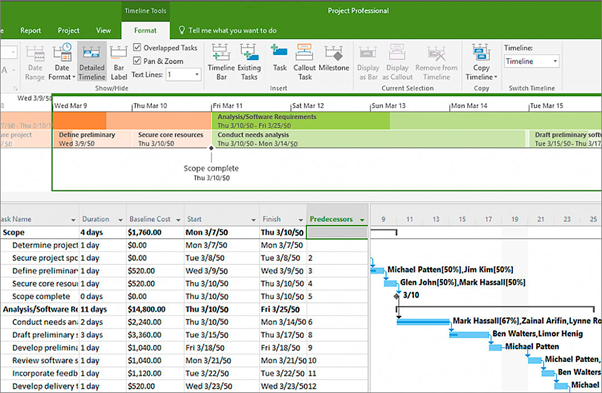This screenshot has height=393, width=602.
Task: Open the Duration column filter arrow
Action: point(120,220)
